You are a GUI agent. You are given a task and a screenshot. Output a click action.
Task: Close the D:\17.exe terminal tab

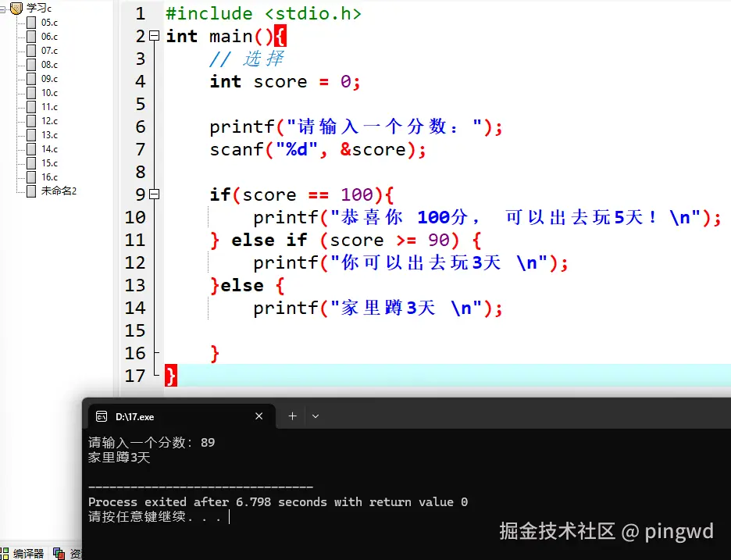(259, 416)
